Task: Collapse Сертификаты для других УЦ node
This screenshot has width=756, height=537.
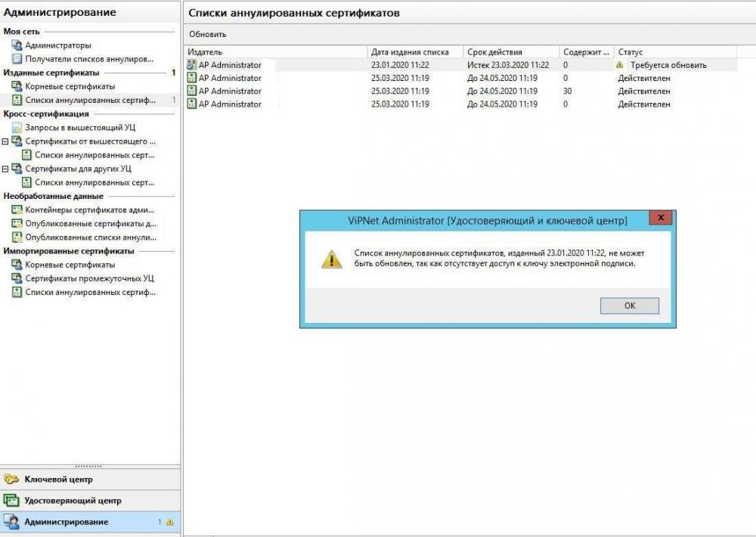Action: [x=5, y=169]
